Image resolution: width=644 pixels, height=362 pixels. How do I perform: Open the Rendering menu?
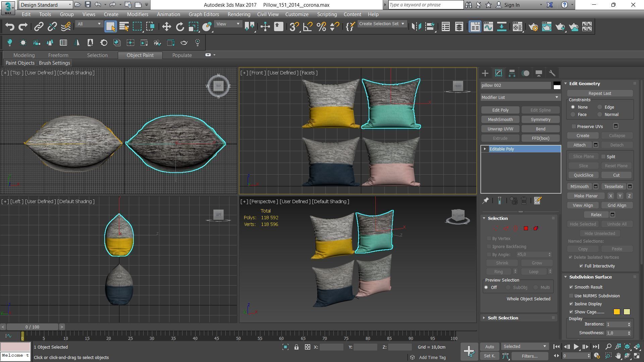click(x=239, y=14)
